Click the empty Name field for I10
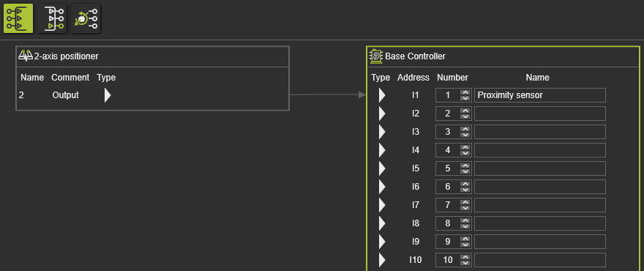Viewport: 644px width, 271px height. pyautogui.click(x=539, y=260)
